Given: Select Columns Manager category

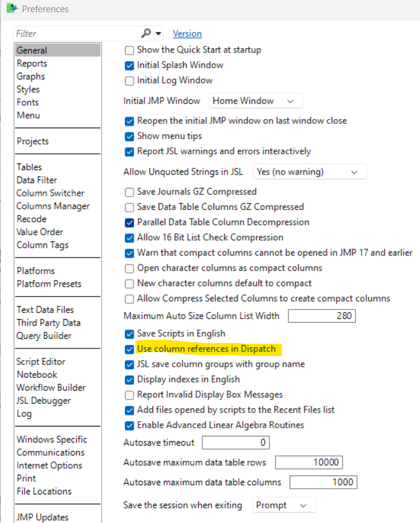Looking at the screenshot, I should pos(53,206).
